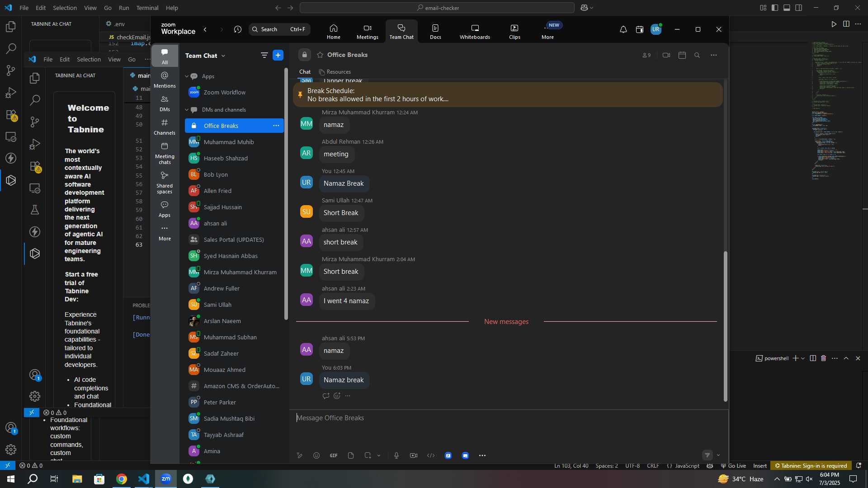
Task: Click the Zoom Search box
Action: point(279,29)
